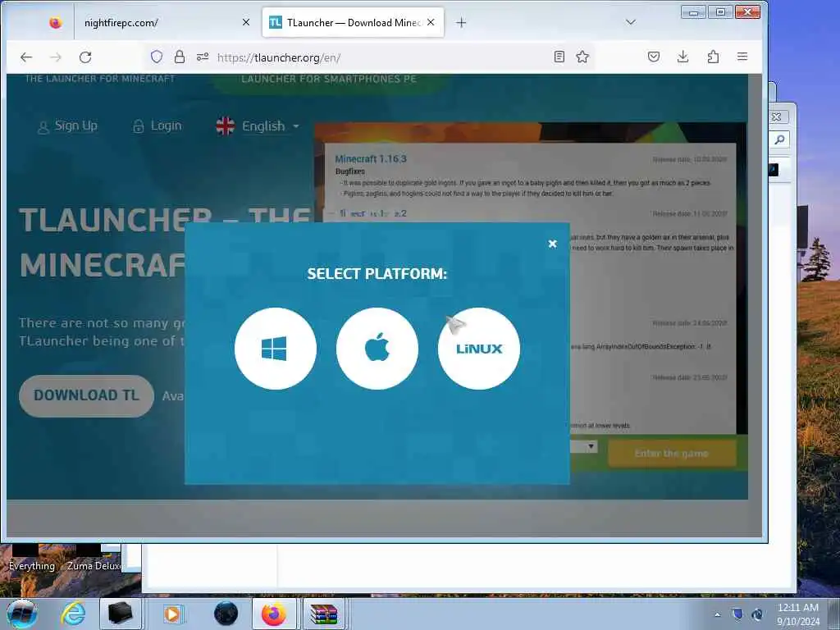Viewport: 840px width, 630px height.
Task: Close the Select Platform dialog
Action: tap(552, 244)
